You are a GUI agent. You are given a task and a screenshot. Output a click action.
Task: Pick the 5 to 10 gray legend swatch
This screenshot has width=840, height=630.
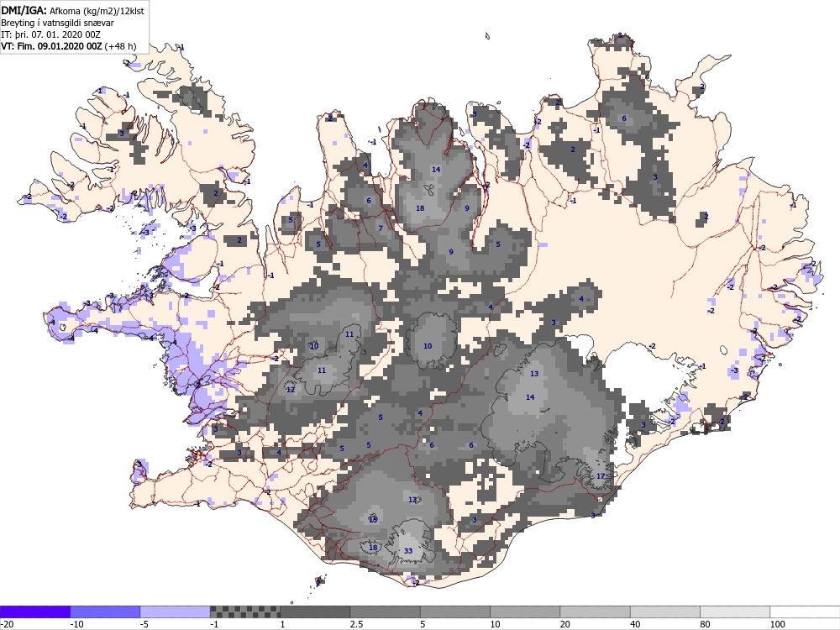click(455, 612)
